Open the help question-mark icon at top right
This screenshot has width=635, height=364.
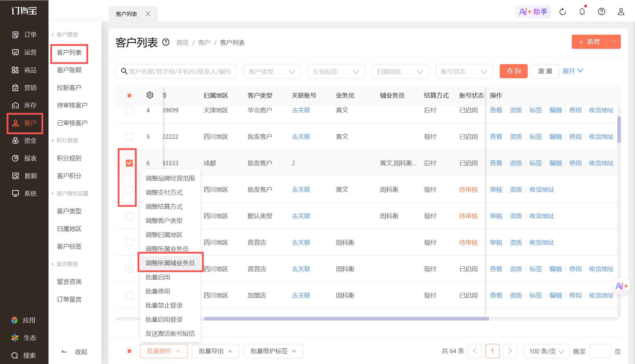tap(601, 12)
